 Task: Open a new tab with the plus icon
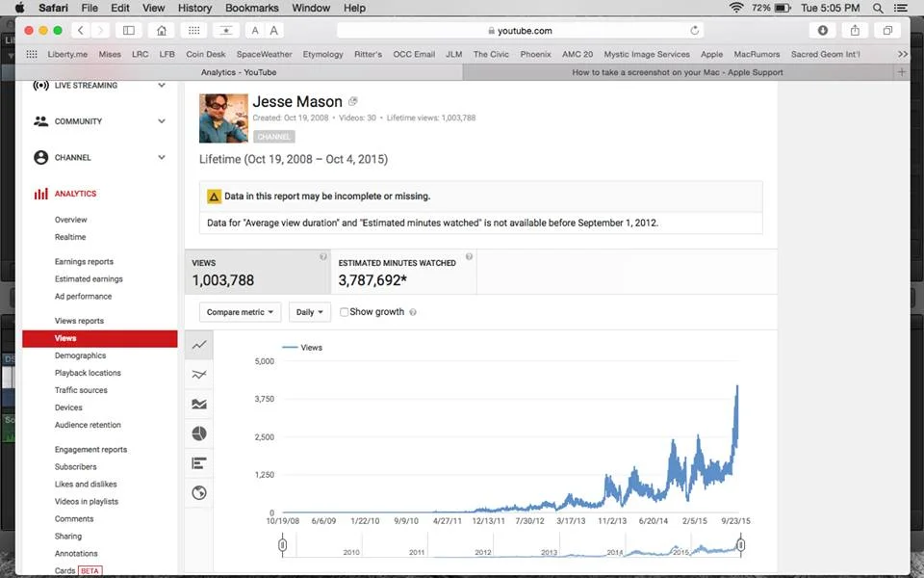point(901,72)
